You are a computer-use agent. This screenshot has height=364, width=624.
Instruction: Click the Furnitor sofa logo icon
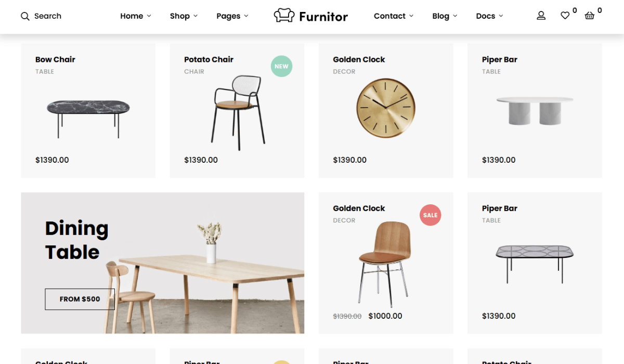pos(284,16)
